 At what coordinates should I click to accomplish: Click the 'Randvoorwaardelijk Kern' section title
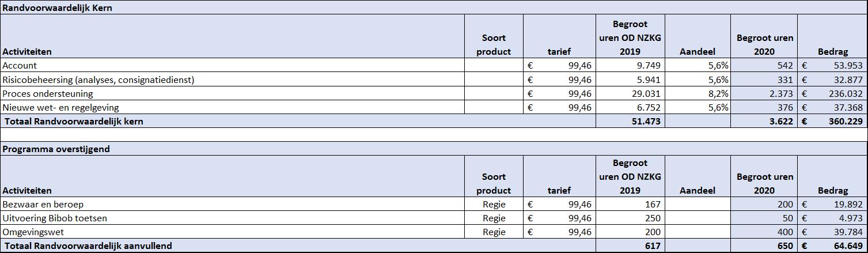(x=57, y=8)
